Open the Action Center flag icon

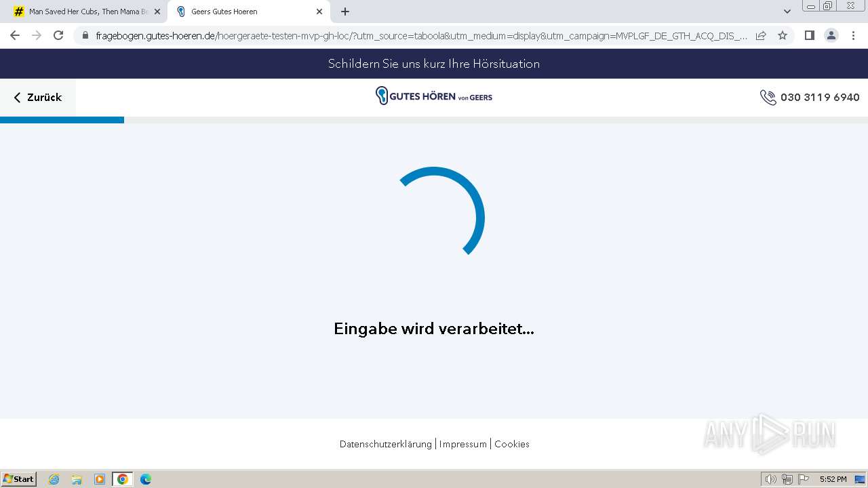click(x=804, y=479)
